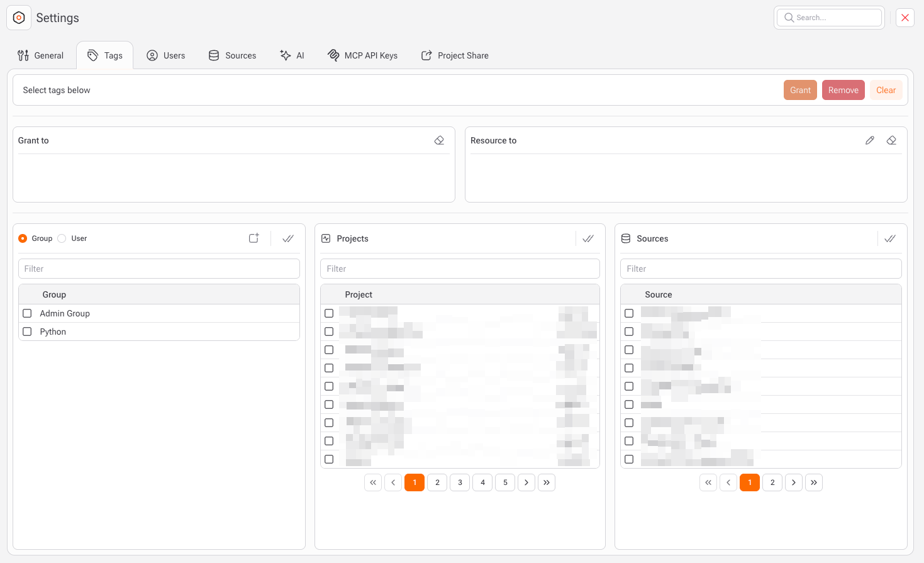Select all sources with double-check icon
Image resolution: width=924 pixels, height=563 pixels.
point(890,238)
